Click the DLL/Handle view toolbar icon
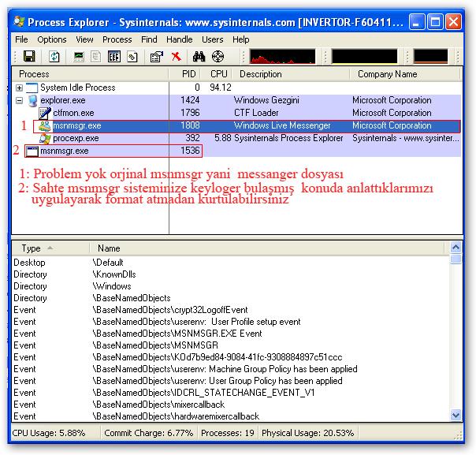This screenshot has height=455, width=476. tap(132, 57)
